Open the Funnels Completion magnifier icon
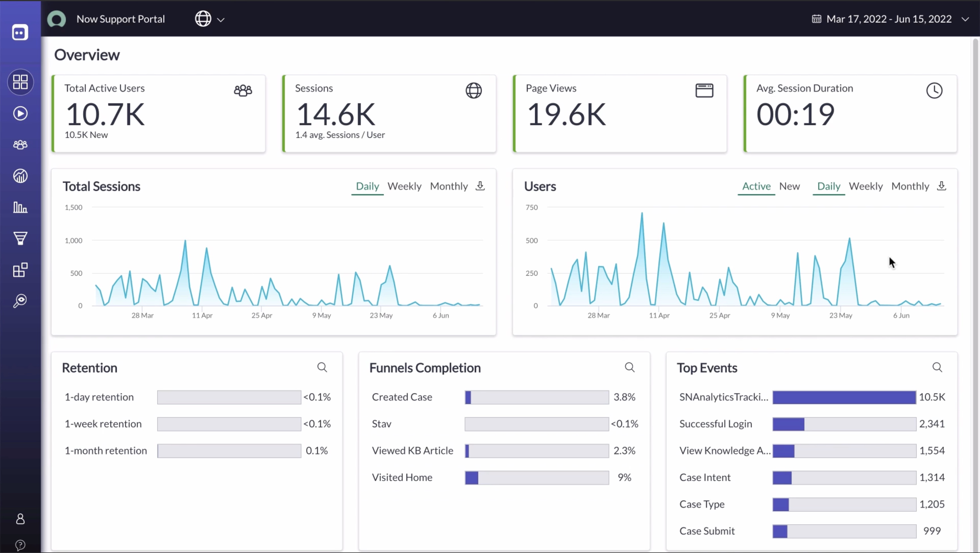This screenshot has height=553, width=980. coord(630,367)
